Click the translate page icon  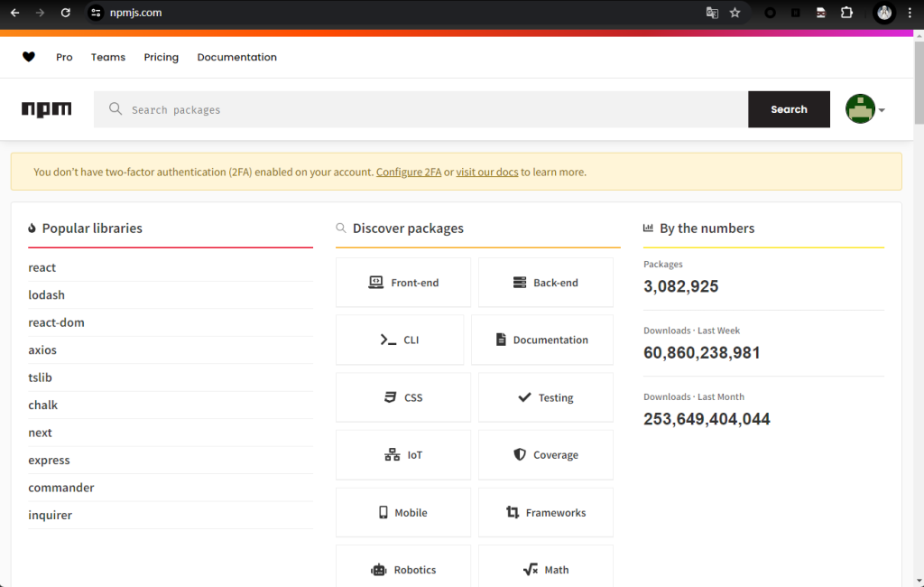[712, 13]
